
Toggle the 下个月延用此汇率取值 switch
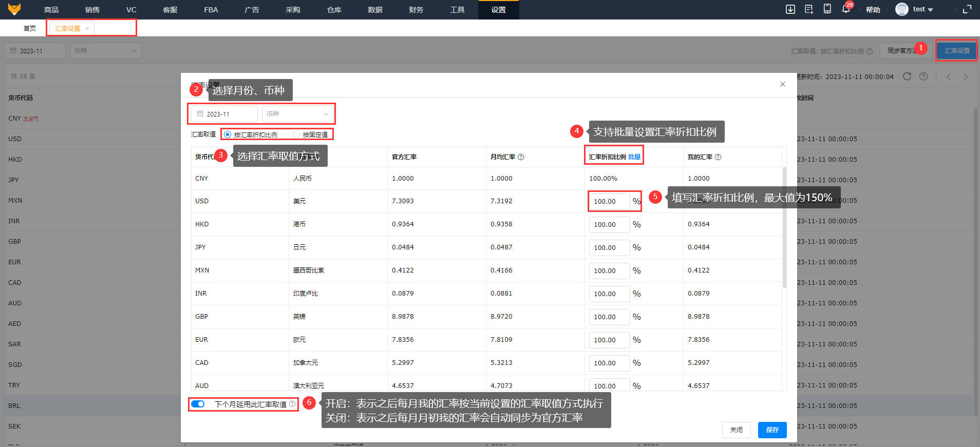coord(198,404)
